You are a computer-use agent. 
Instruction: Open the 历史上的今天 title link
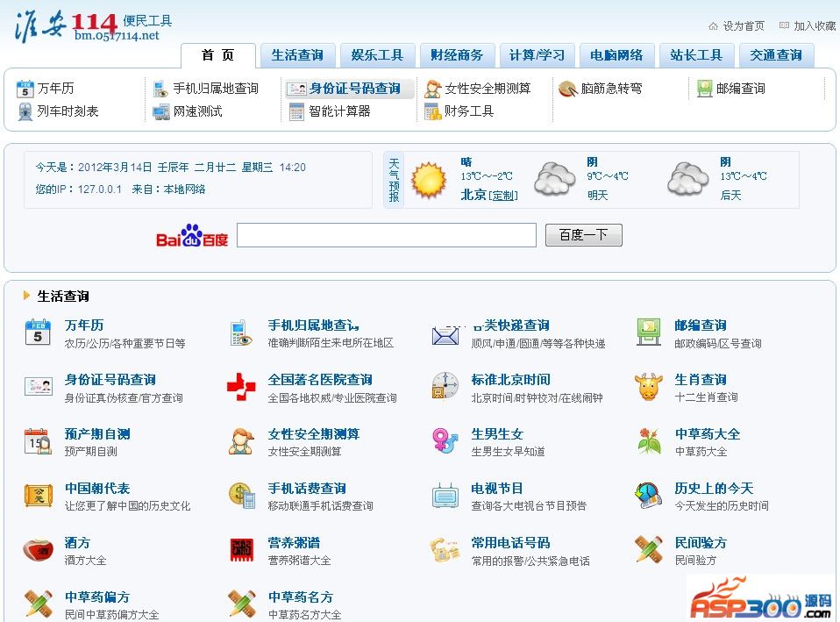click(714, 489)
